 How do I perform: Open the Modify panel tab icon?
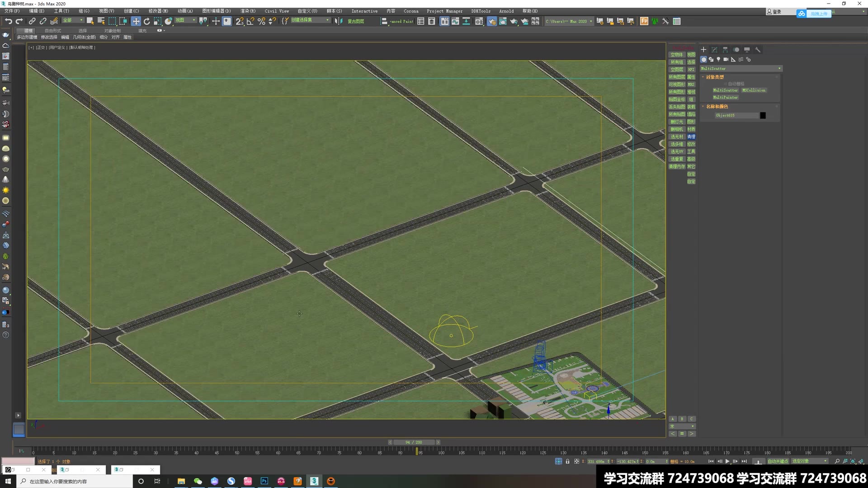714,50
